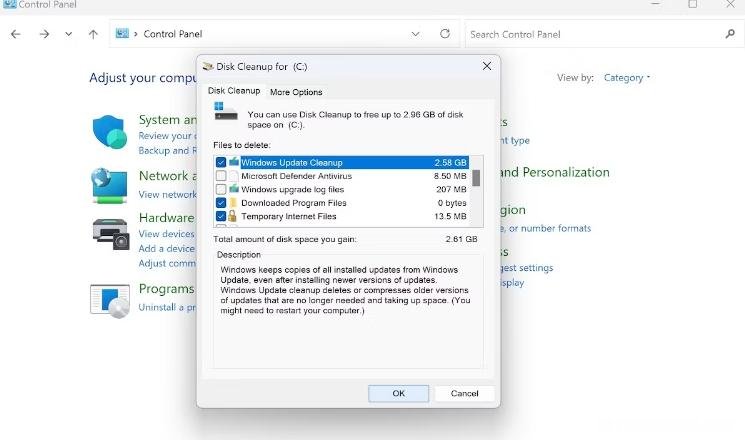Go up one level with up arrow
The height and width of the screenshot is (440, 745).
[93, 34]
